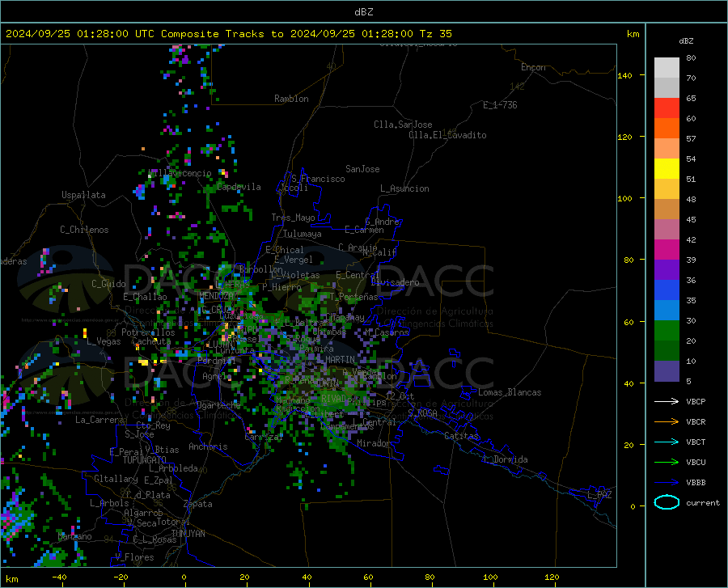Click the cyan VBCT arrow legend icon
The width and height of the screenshot is (728, 588).
[x=667, y=442]
